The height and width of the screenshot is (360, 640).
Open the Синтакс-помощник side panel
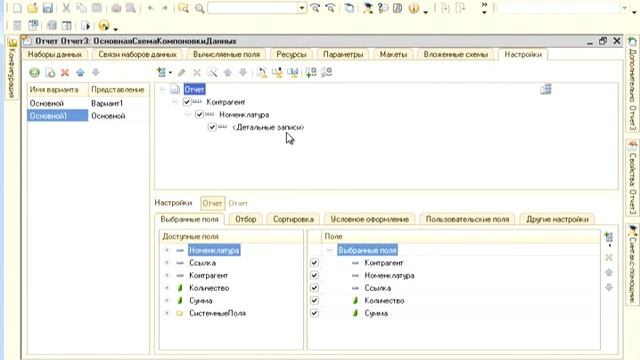pos(633,264)
